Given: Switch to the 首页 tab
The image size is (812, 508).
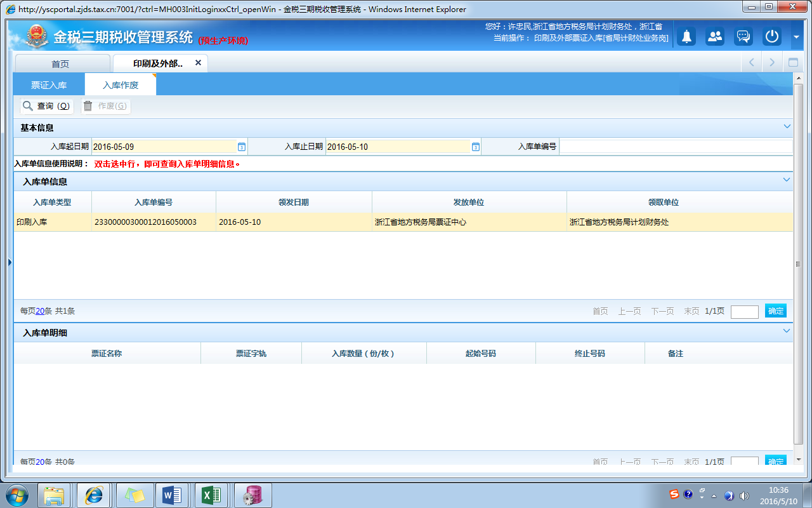Looking at the screenshot, I should [62, 63].
